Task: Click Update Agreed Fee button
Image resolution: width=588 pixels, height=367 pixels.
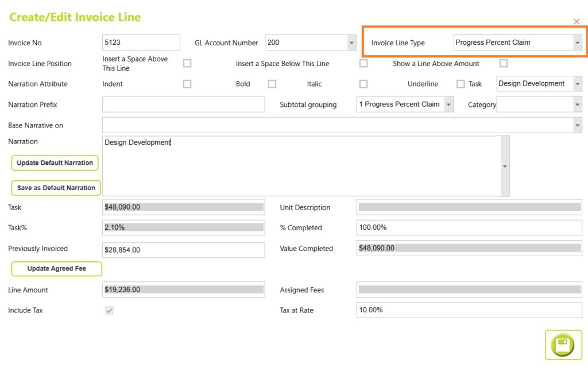Action: click(x=57, y=269)
